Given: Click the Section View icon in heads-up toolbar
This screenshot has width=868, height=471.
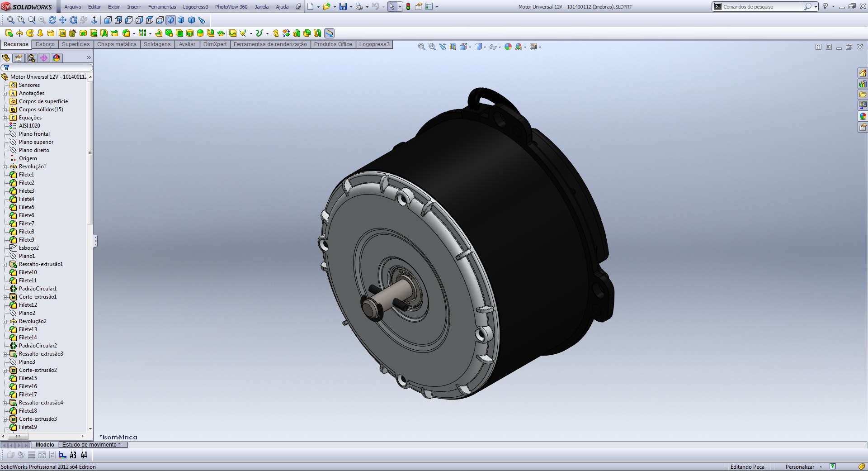Looking at the screenshot, I should pyautogui.click(x=453, y=47).
